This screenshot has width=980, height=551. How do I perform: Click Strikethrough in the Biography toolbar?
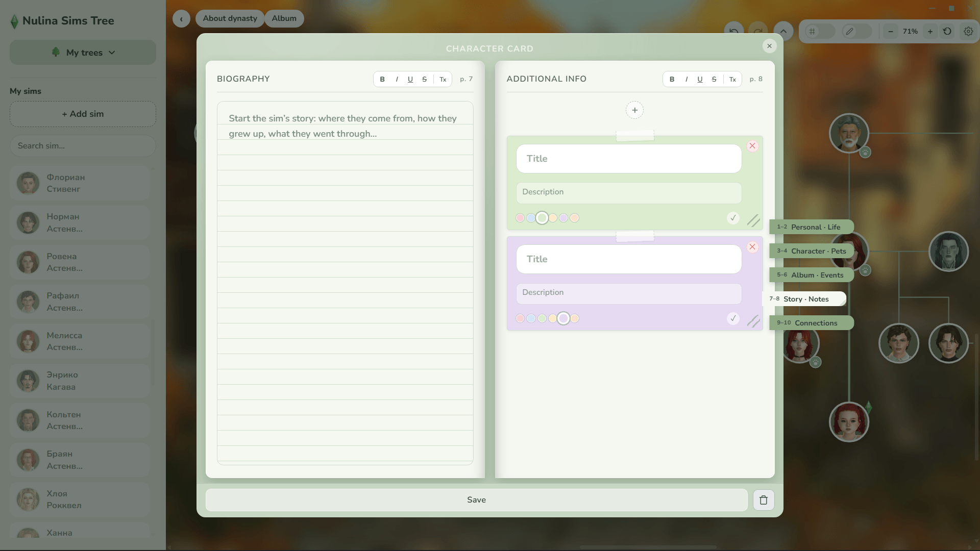coord(424,79)
